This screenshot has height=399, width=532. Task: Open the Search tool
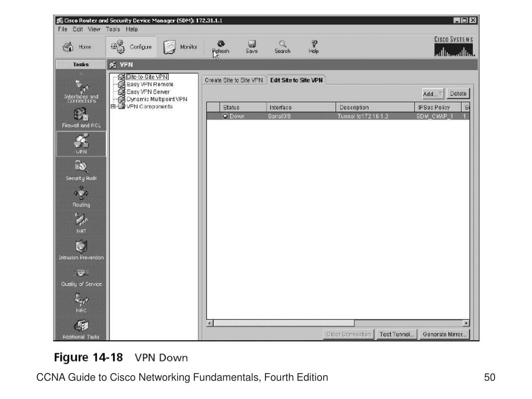pyautogui.click(x=282, y=47)
